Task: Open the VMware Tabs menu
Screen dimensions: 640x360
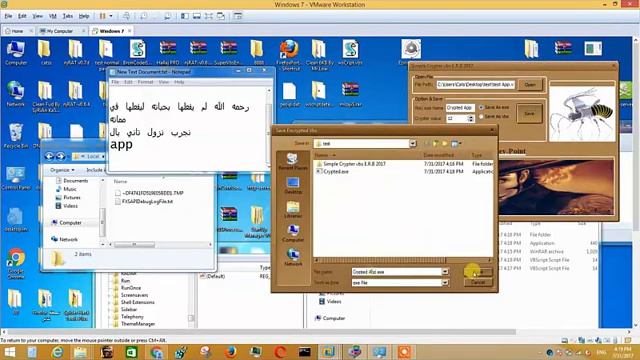Action: [x=67, y=16]
